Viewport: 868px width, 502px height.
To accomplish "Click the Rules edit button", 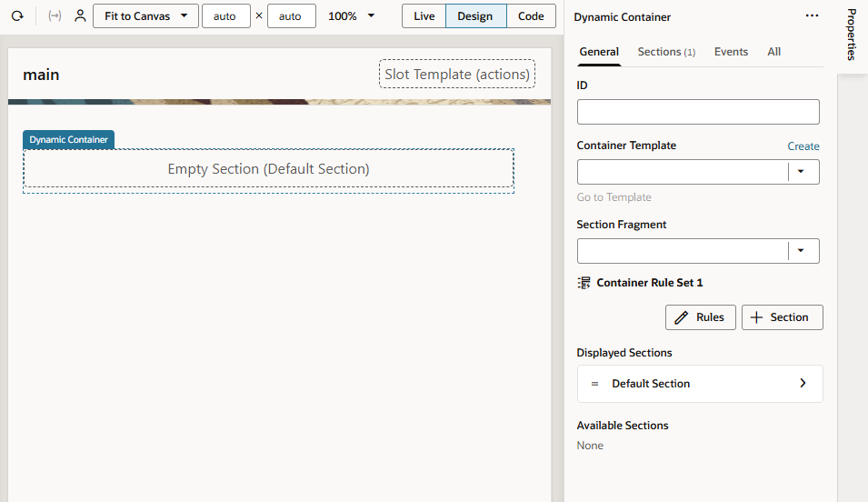I will (x=700, y=317).
